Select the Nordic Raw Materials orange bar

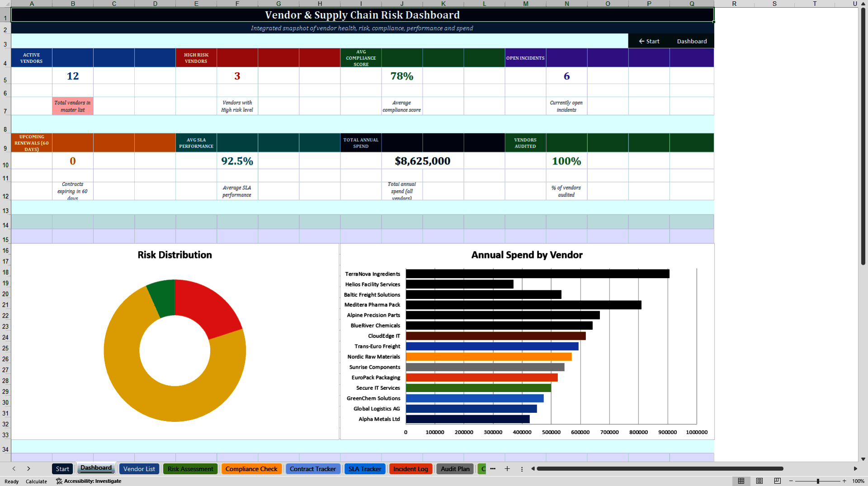pos(489,357)
